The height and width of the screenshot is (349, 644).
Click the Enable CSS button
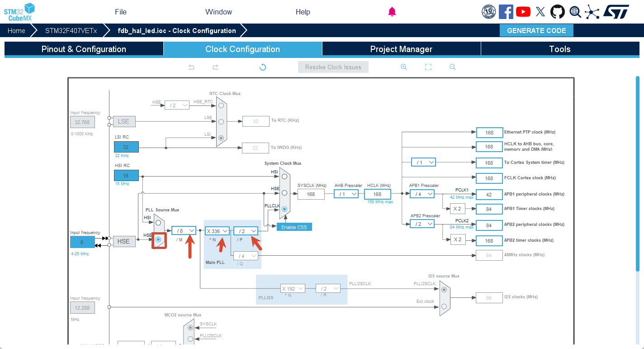pyautogui.click(x=294, y=227)
